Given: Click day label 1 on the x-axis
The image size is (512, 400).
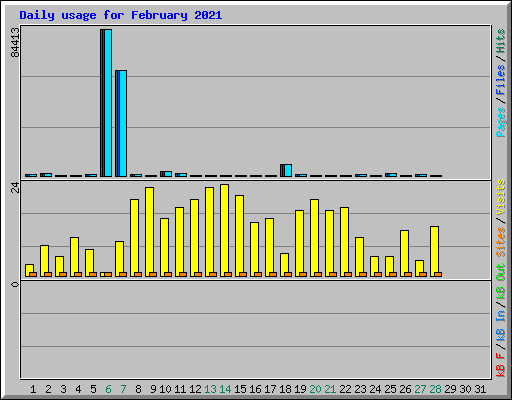Looking at the screenshot, I should coord(33,389).
